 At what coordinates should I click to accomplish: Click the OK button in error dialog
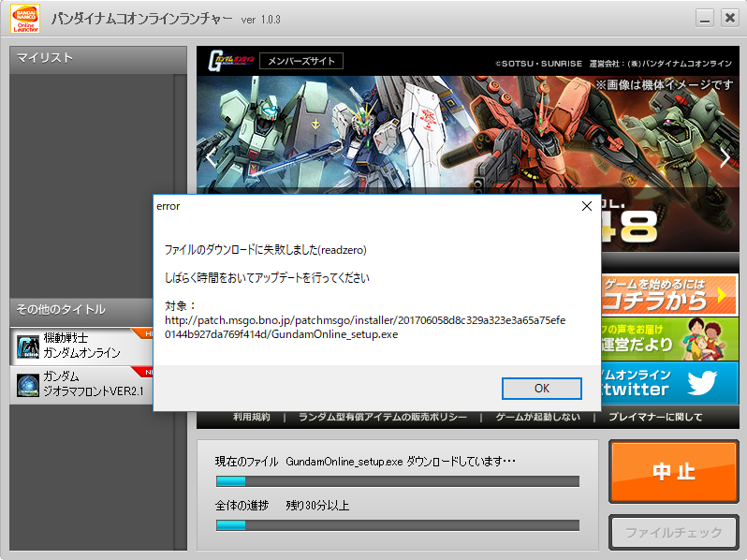pyautogui.click(x=541, y=388)
